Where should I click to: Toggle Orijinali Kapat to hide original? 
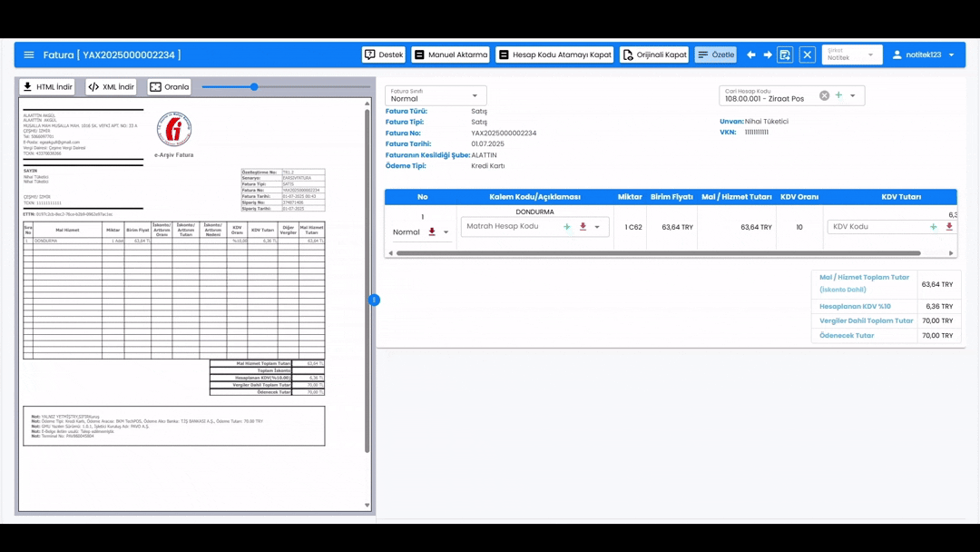tap(654, 55)
